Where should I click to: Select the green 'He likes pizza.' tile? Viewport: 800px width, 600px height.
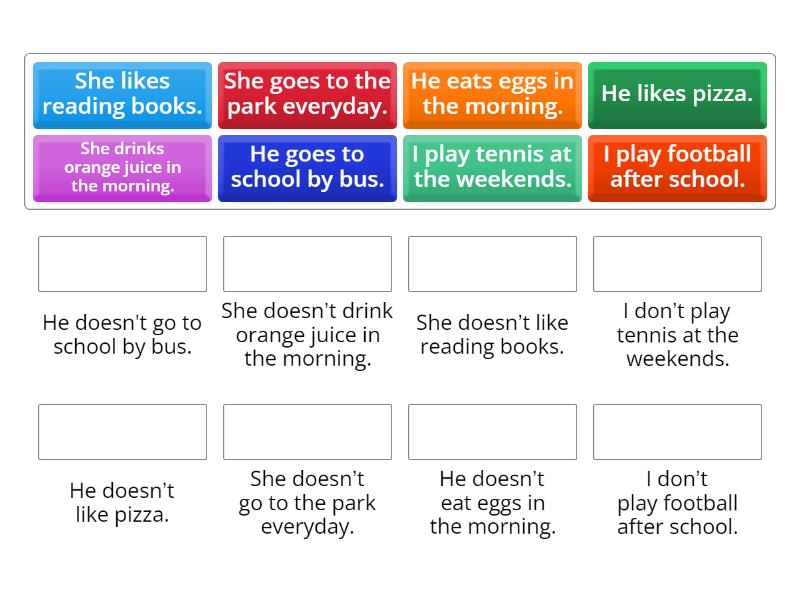click(x=677, y=94)
